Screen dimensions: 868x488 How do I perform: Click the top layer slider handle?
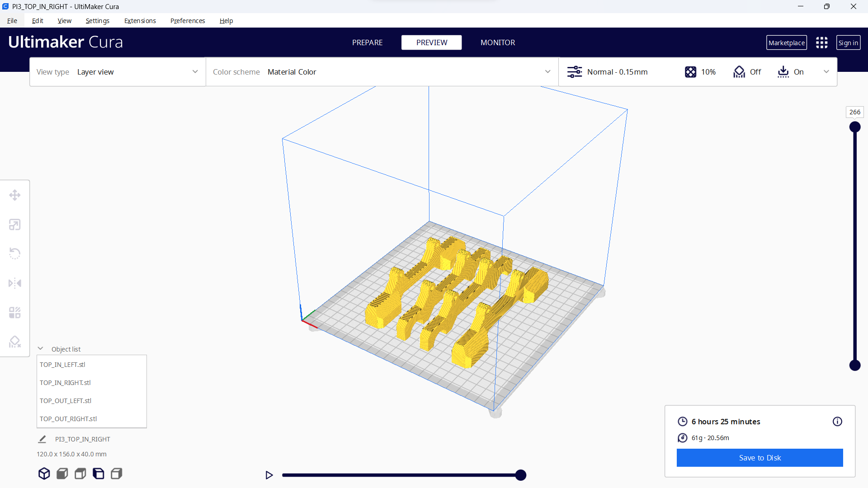(854, 127)
